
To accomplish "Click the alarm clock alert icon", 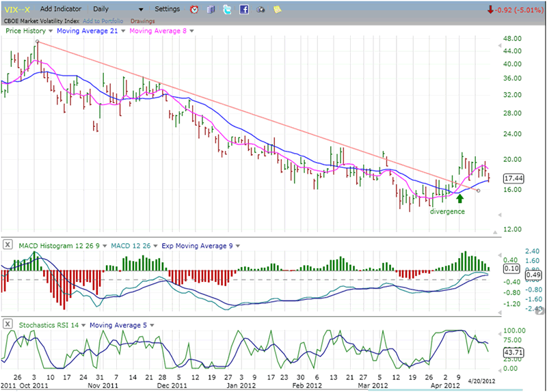I will coord(194,10).
